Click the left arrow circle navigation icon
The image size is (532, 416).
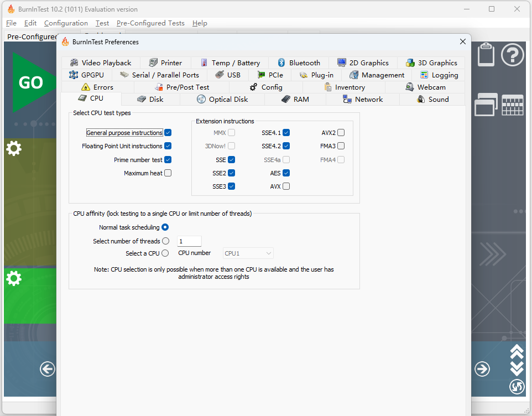pos(47,369)
